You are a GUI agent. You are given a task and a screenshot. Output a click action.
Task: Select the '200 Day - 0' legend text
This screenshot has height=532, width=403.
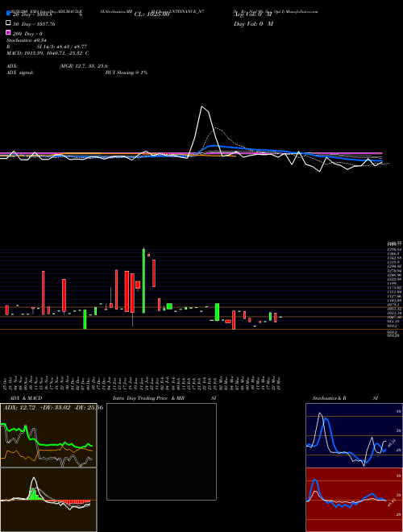coord(27,34)
